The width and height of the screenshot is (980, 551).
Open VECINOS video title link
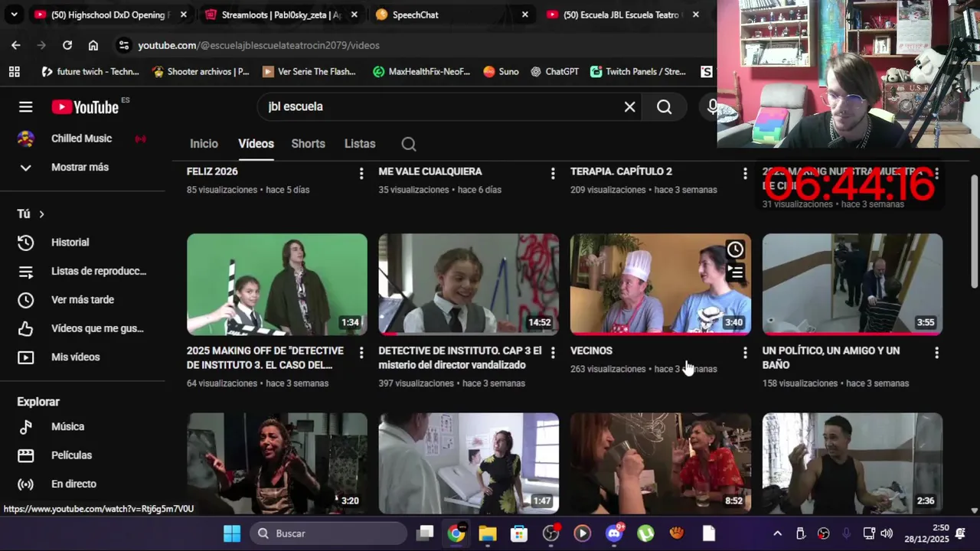(x=591, y=350)
